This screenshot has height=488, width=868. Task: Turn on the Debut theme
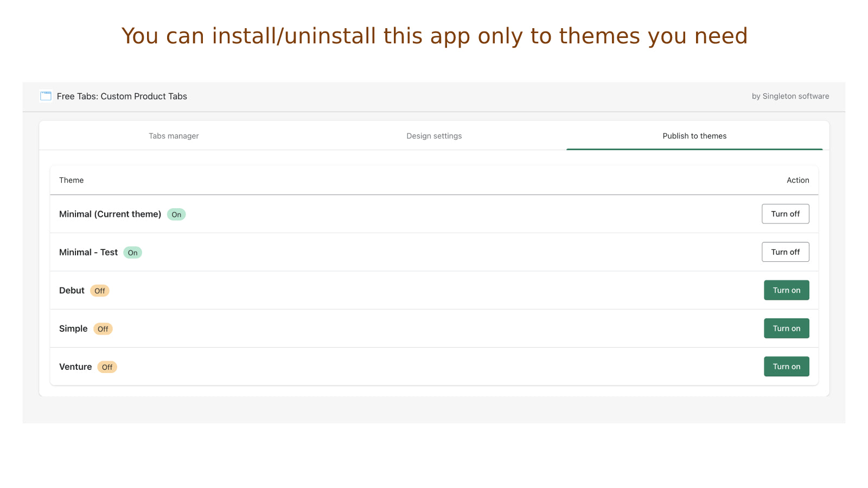(x=787, y=290)
